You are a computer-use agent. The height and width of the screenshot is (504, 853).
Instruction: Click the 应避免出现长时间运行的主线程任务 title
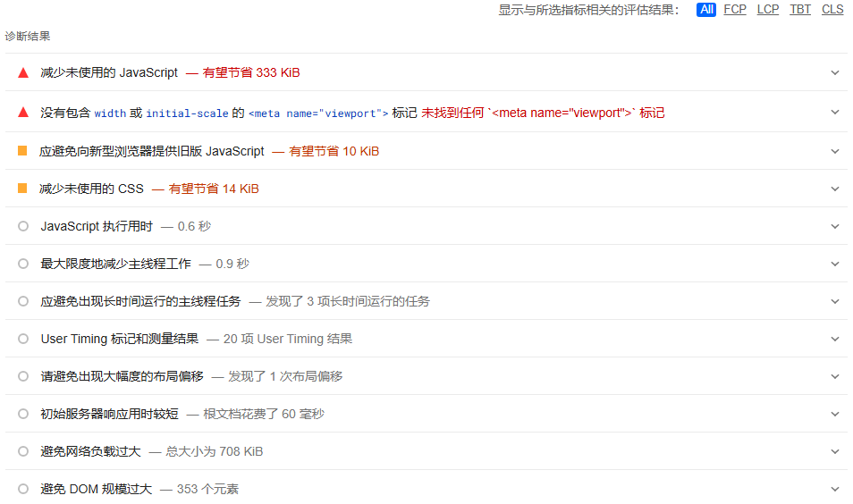pyautogui.click(x=140, y=301)
